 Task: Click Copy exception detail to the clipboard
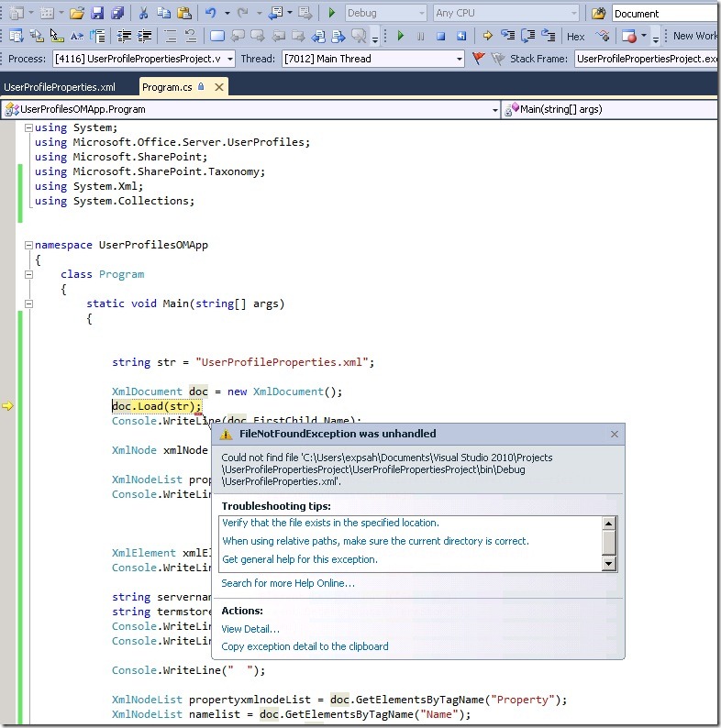pyautogui.click(x=305, y=646)
